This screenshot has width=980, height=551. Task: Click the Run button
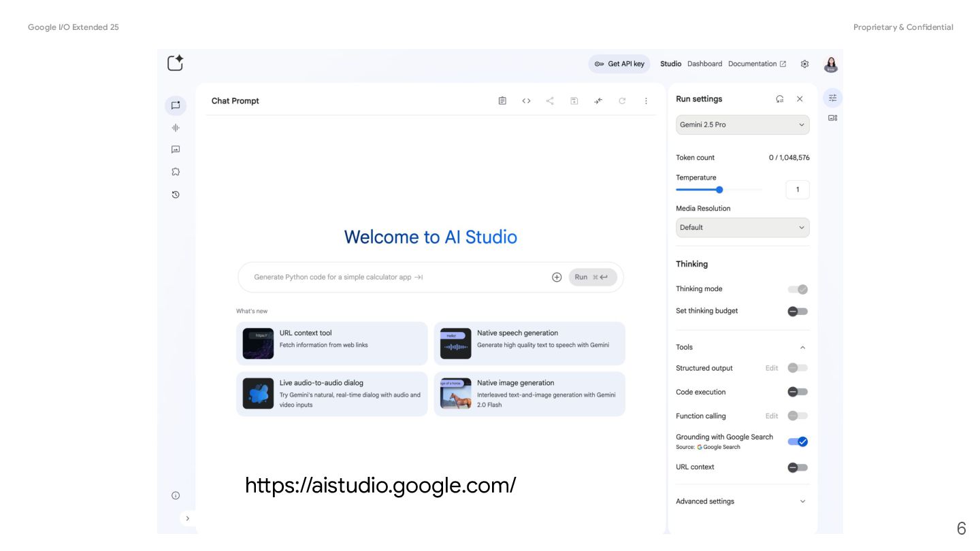coord(593,277)
